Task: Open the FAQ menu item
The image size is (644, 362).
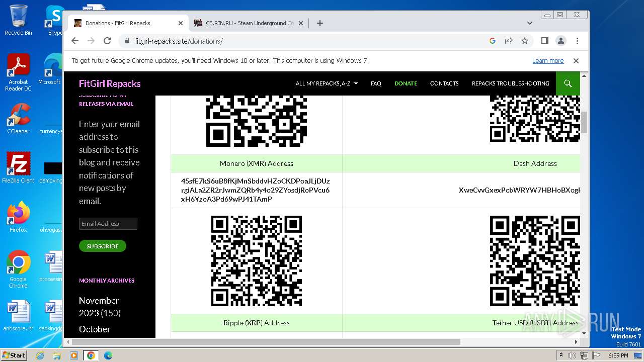Action: click(376, 83)
